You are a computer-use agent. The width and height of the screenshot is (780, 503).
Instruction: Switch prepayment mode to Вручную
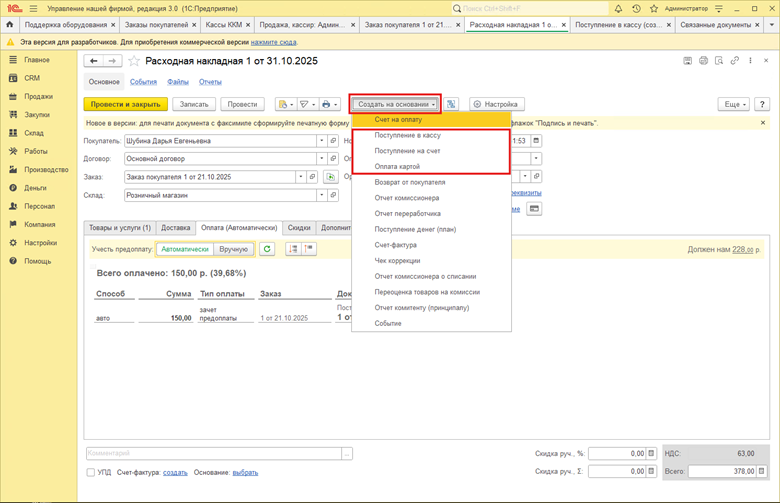tap(234, 249)
